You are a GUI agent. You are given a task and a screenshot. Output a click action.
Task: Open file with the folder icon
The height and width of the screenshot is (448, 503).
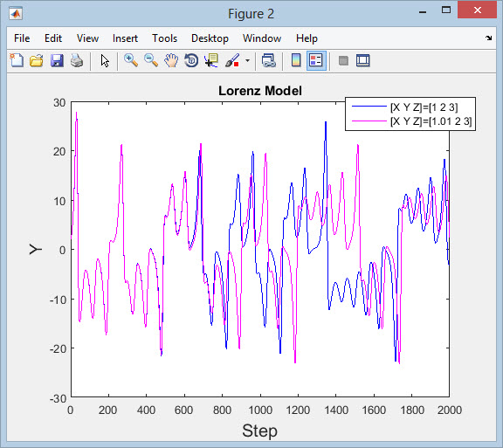click(x=37, y=60)
